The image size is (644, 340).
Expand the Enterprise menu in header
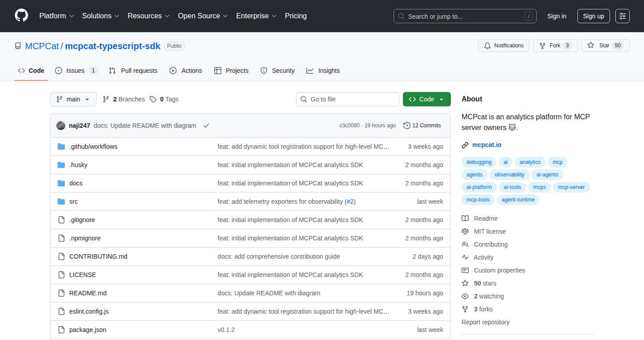click(256, 16)
